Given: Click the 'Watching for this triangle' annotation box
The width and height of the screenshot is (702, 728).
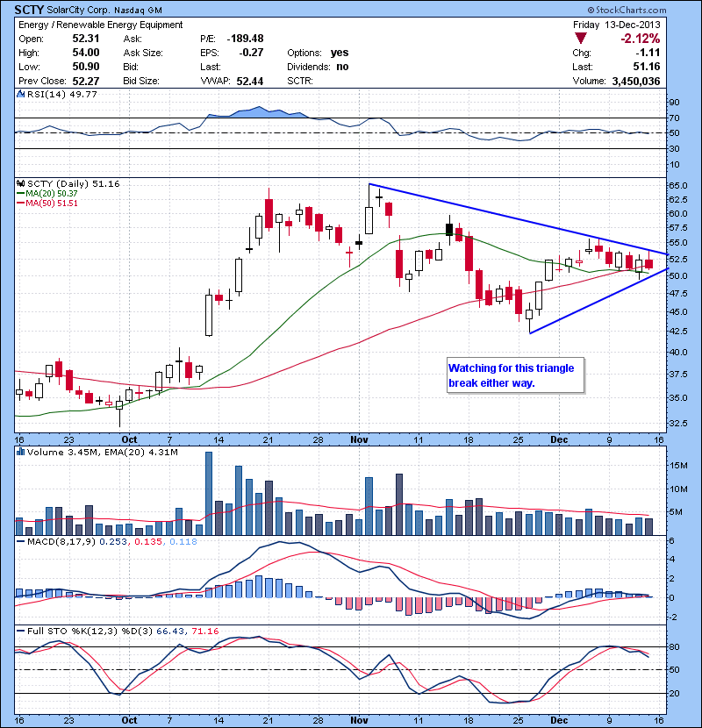Looking at the screenshot, I should (x=515, y=375).
